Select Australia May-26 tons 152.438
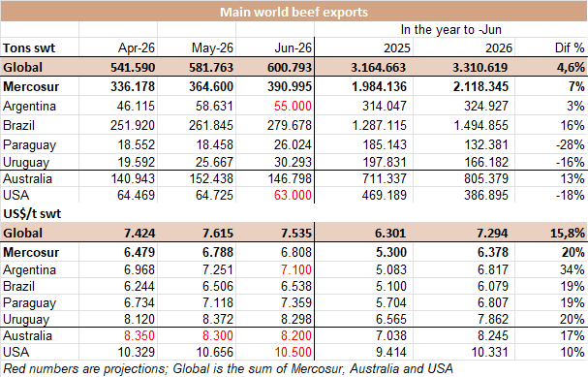Screen dimensions: 588x377 pos(211,178)
